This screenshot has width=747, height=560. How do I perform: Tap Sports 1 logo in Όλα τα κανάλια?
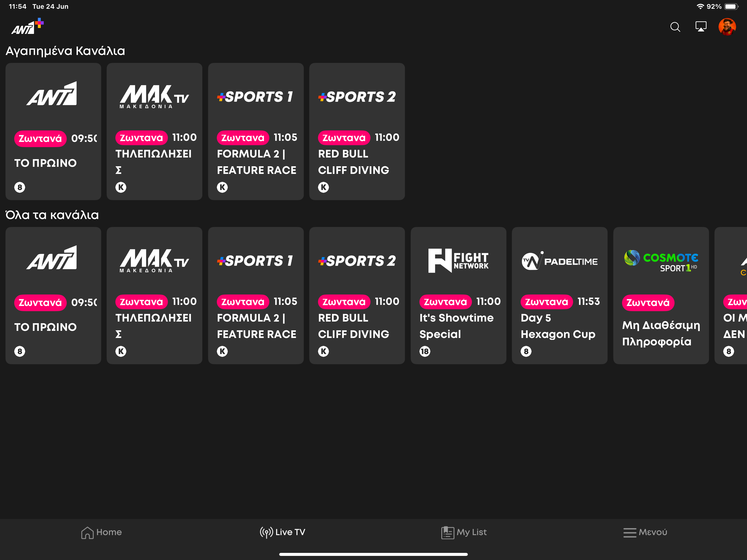pyautogui.click(x=255, y=261)
